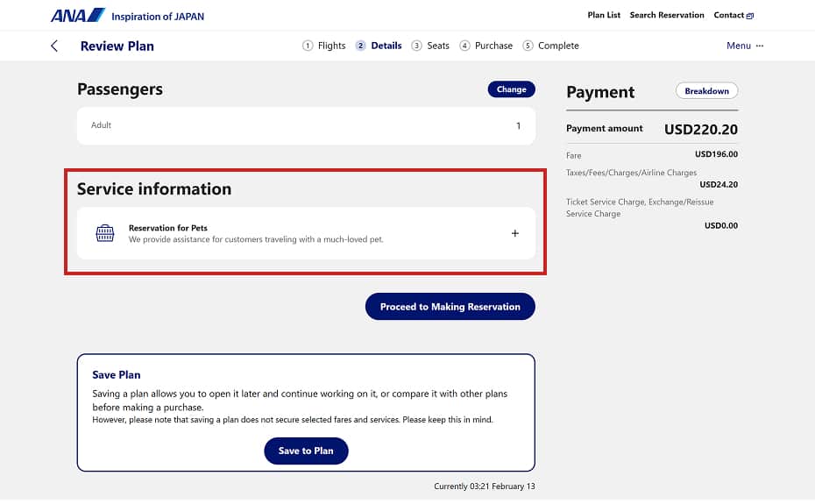
Task: Click the Save to Plan button
Action: (306, 451)
